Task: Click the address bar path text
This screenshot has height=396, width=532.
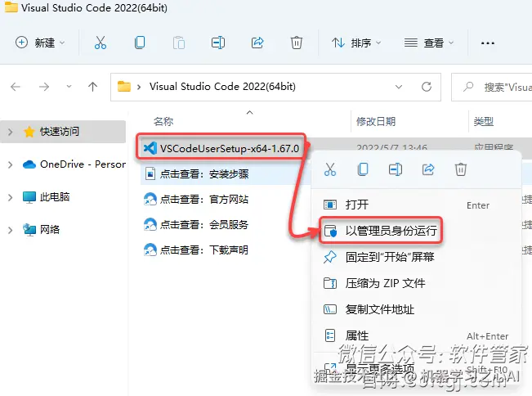Action: 222,87
